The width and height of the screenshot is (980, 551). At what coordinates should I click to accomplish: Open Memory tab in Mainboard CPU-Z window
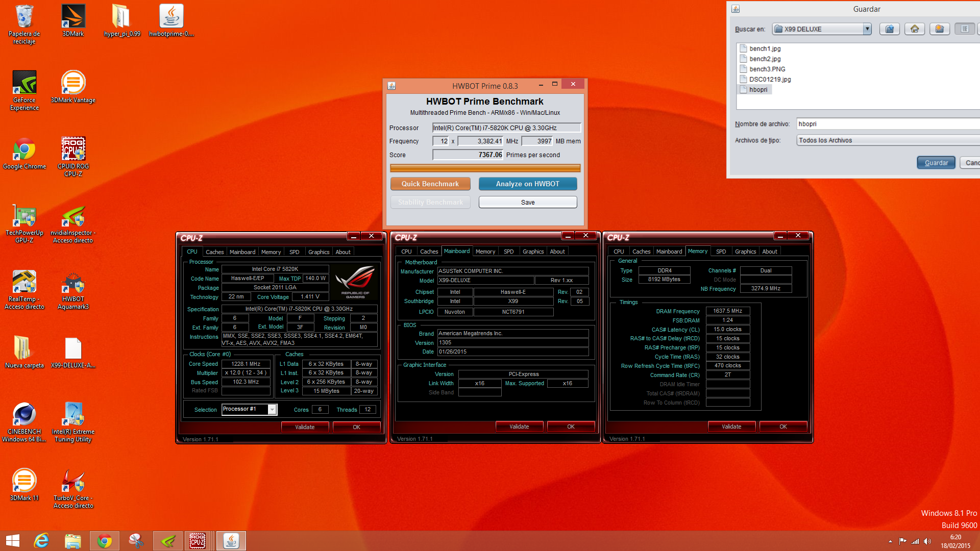click(x=485, y=252)
